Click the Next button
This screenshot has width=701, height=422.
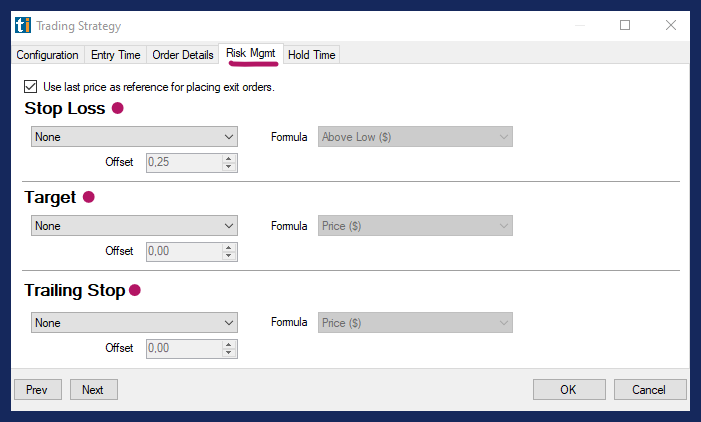point(93,390)
